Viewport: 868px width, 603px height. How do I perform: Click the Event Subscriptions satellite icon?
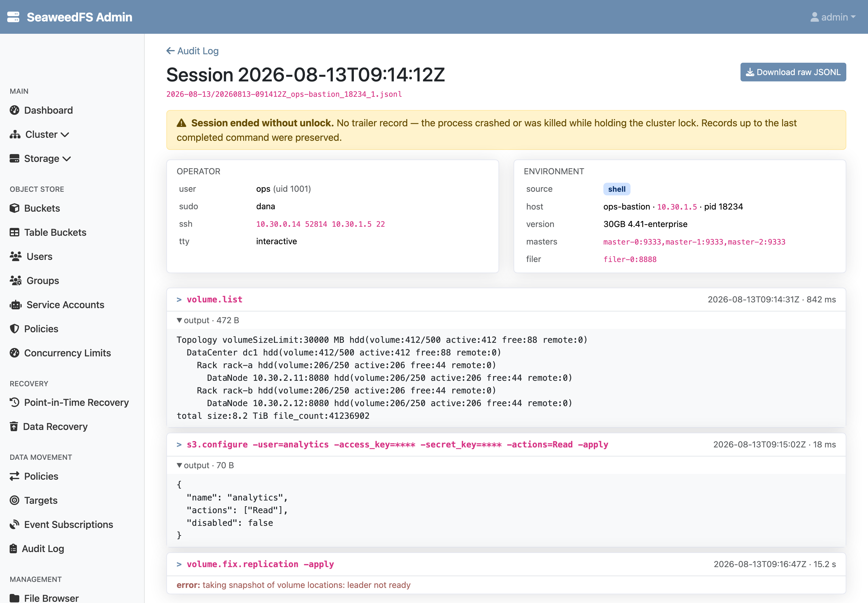pyautogui.click(x=14, y=524)
